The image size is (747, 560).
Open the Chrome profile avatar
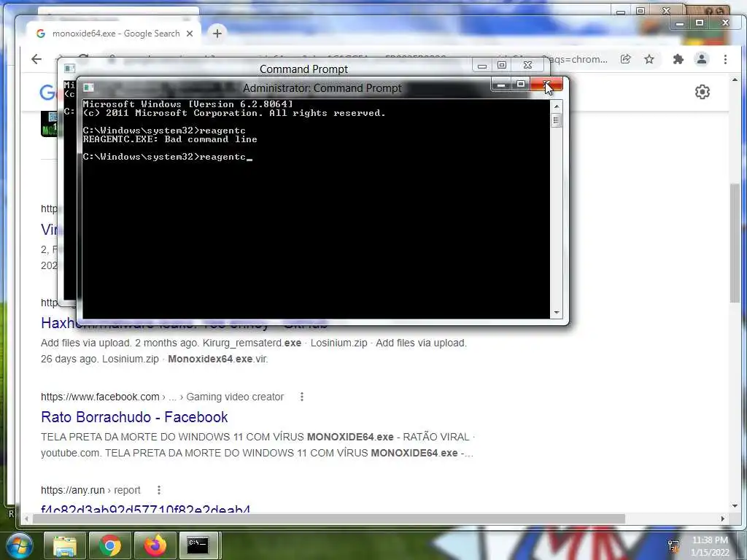point(701,59)
